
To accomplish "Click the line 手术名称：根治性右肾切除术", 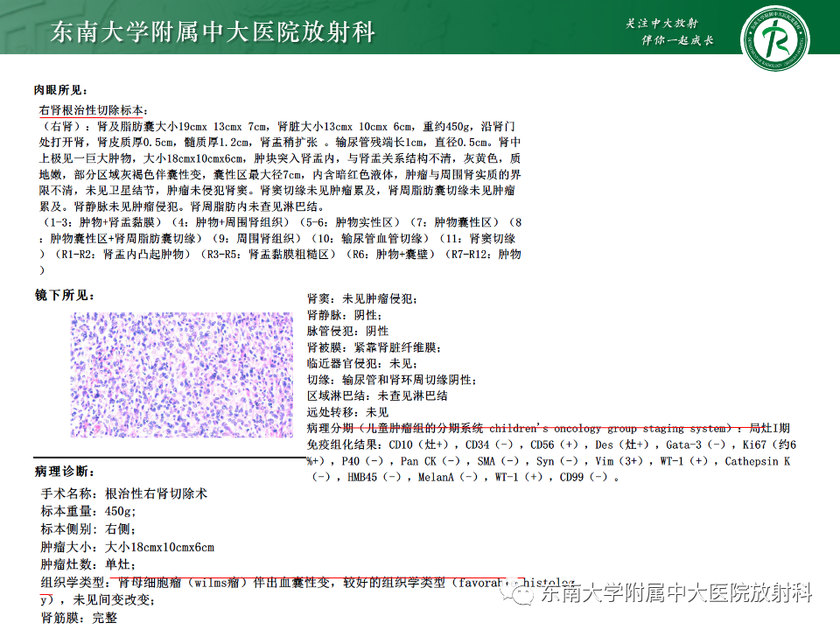I will click(x=124, y=493).
